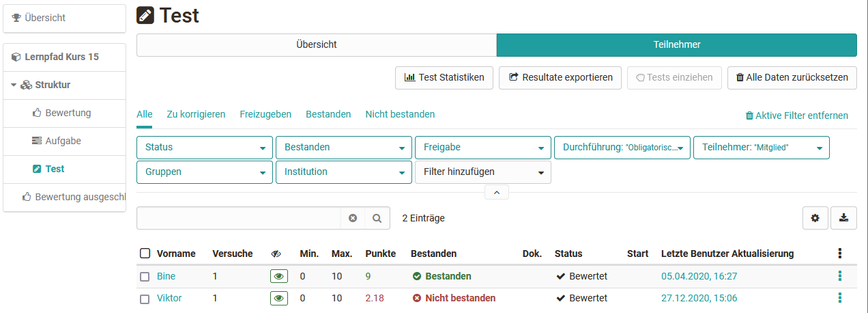The height and width of the screenshot is (313, 868).
Task: Click the download table icon
Action: point(843,218)
